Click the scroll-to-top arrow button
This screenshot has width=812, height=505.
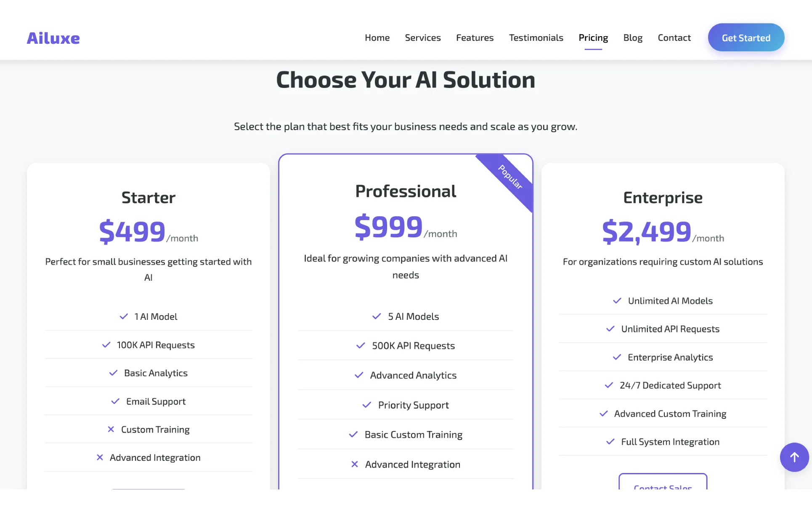click(794, 457)
